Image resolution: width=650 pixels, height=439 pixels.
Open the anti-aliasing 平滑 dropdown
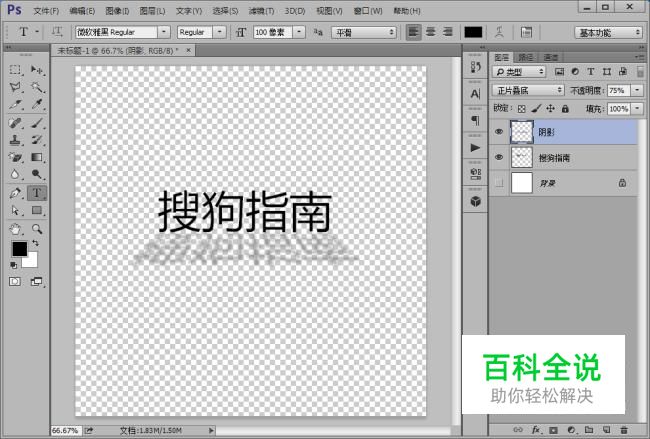364,32
